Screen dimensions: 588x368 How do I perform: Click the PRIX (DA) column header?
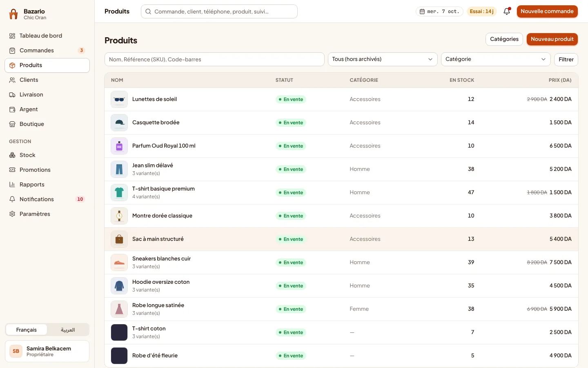tap(560, 80)
